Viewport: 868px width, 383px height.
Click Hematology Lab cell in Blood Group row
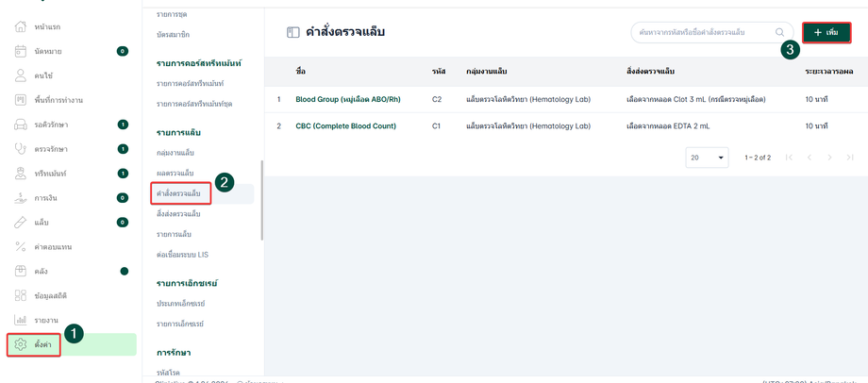coord(528,100)
